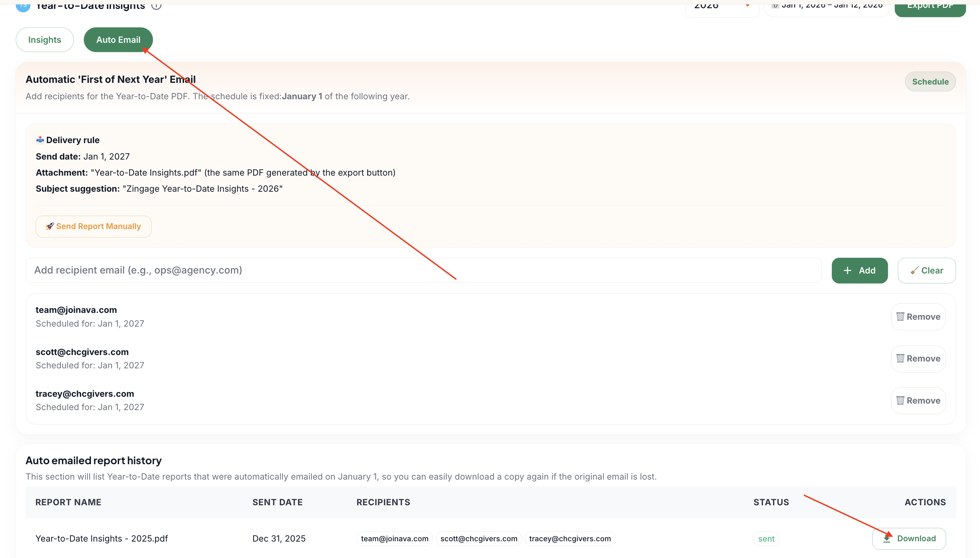Click the Subject suggestion line
The image size is (980, 558).
[159, 189]
